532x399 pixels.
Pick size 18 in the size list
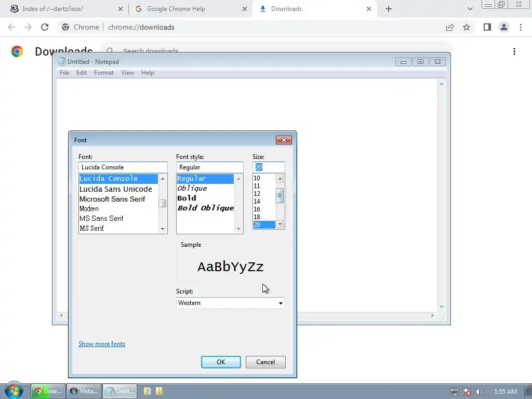click(x=264, y=217)
